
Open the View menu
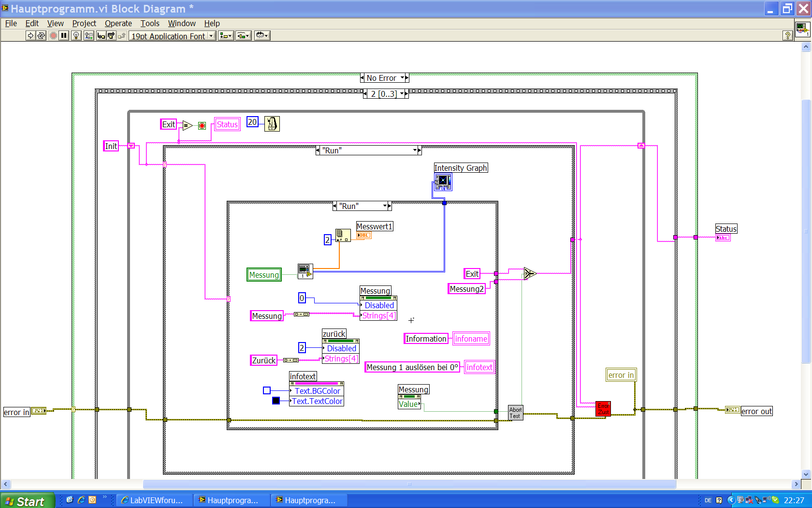click(x=55, y=23)
